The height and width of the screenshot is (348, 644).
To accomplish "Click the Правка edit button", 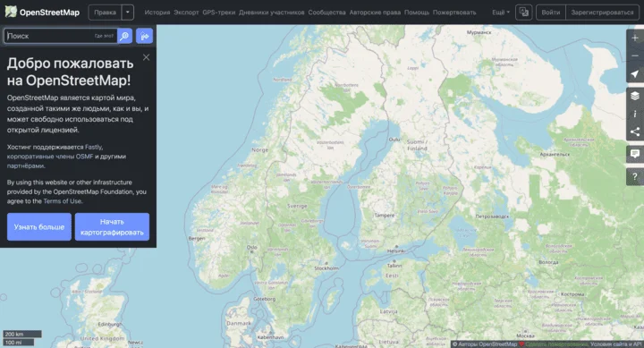I will click(106, 13).
